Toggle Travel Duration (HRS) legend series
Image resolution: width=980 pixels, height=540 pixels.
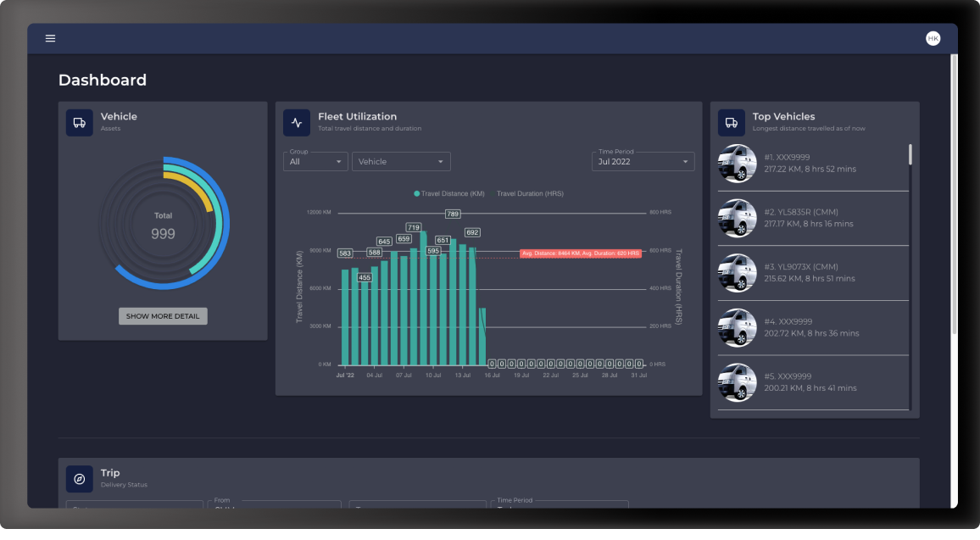point(530,193)
